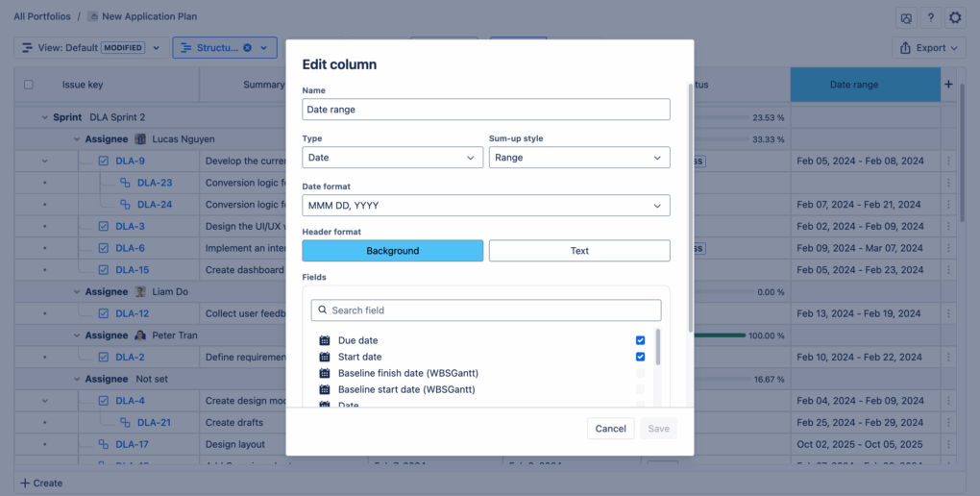Uncheck the Due date field checkbox

pos(640,340)
